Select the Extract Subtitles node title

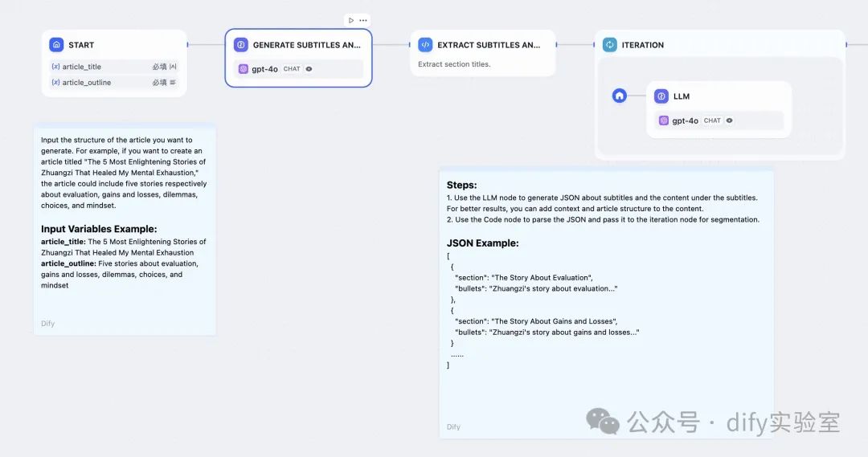[x=489, y=45]
